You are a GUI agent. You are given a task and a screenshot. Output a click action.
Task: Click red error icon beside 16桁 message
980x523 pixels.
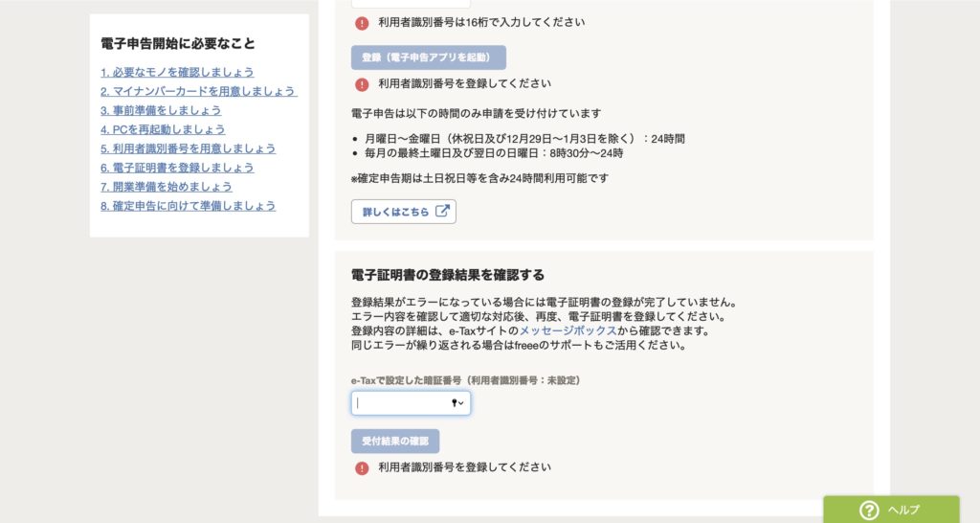pos(362,23)
